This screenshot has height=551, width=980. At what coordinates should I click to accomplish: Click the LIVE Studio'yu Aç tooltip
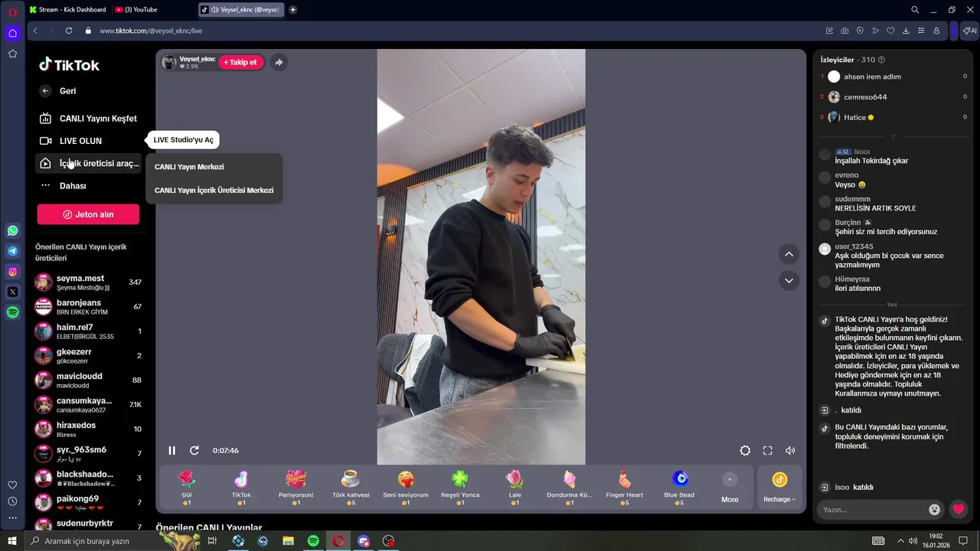point(184,140)
